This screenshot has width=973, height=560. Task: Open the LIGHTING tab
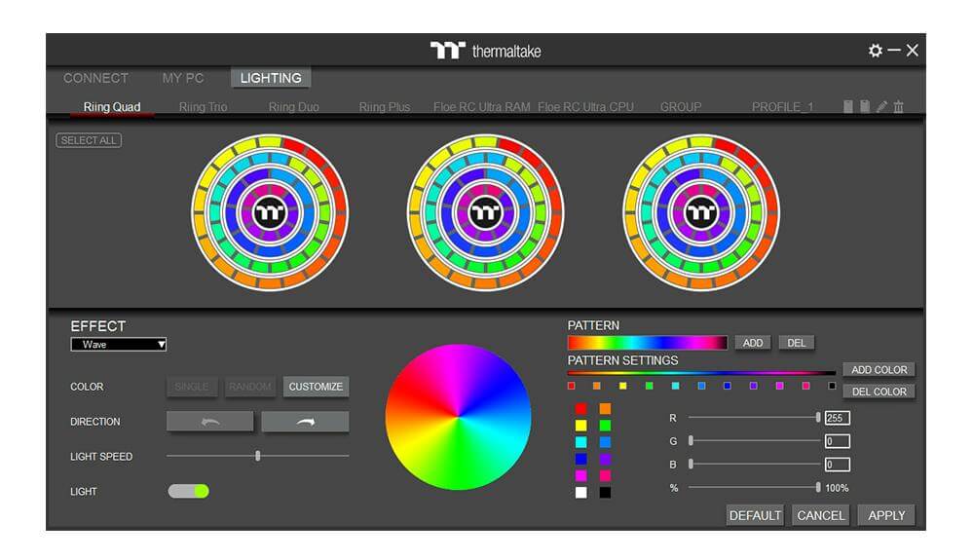pyautogui.click(x=271, y=78)
